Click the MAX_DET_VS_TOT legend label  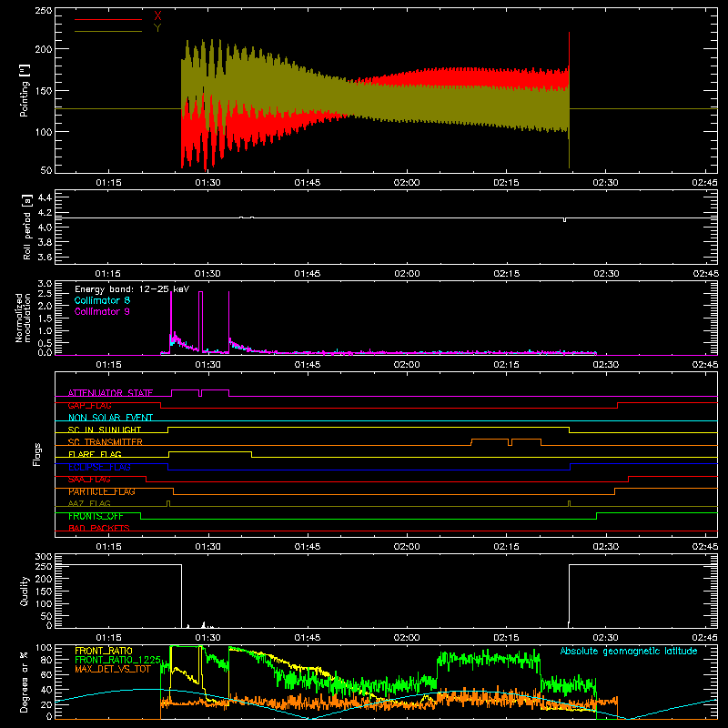pyautogui.click(x=113, y=669)
